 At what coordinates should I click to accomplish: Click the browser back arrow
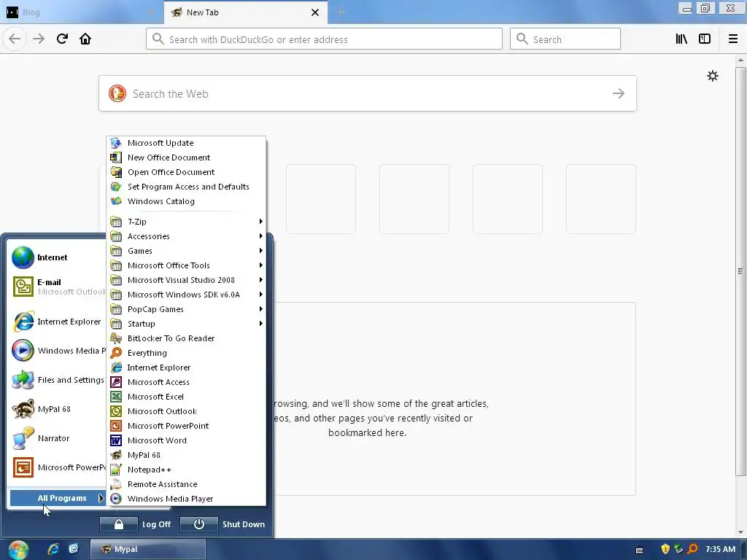(x=15, y=39)
